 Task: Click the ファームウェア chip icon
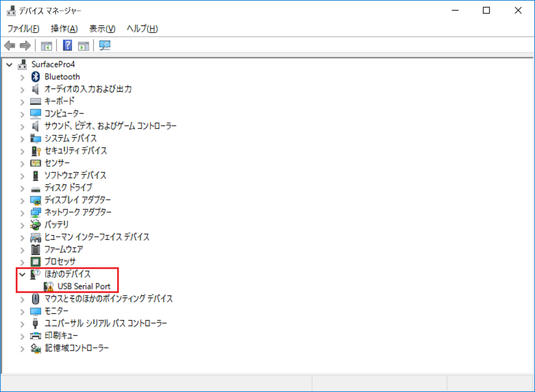tap(36, 250)
